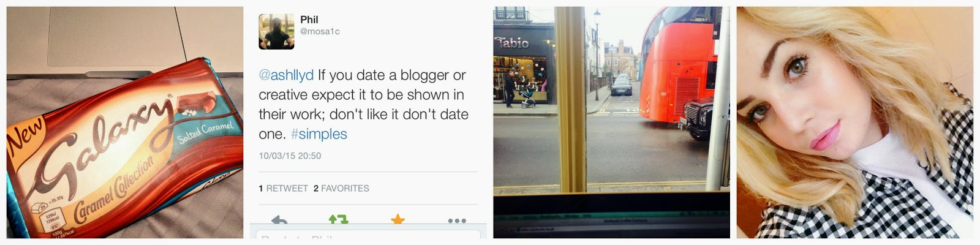This screenshot has height=245, width=980.
Task: View the 1 RETWEET list
Action: [283, 188]
